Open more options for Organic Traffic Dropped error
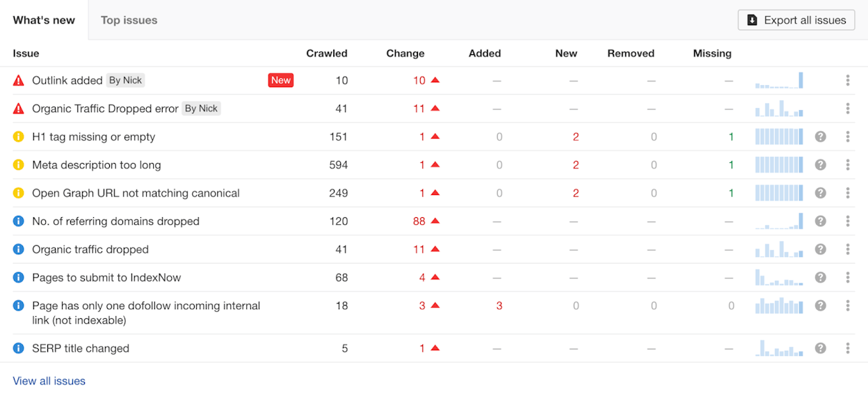Viewport: 868px width, 399px height. click(x=848, y=109)
